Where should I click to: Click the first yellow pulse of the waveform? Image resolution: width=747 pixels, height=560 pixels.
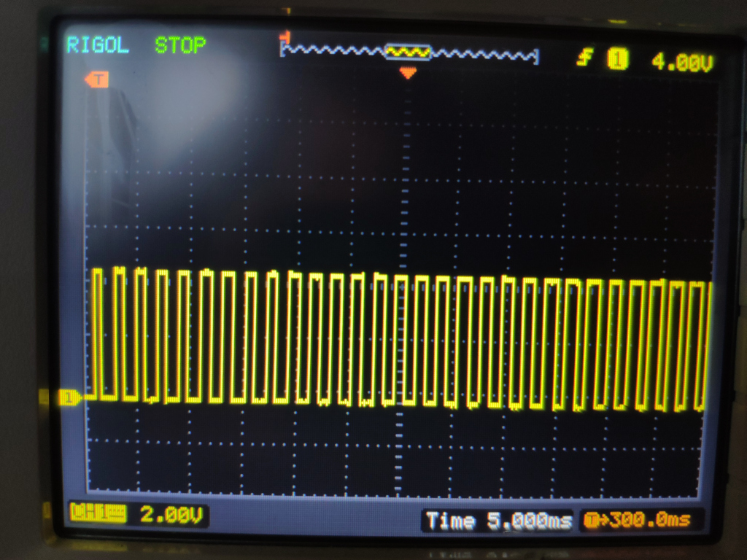(97, 333)
